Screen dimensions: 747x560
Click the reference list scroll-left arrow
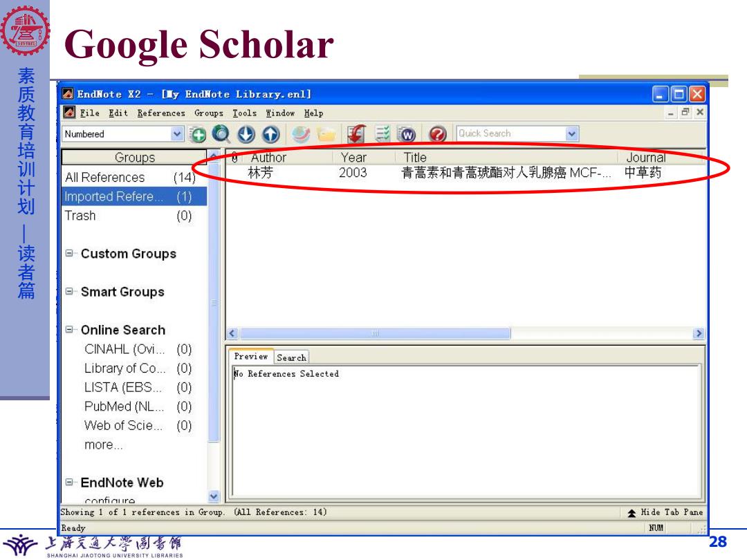coord(232,333)
